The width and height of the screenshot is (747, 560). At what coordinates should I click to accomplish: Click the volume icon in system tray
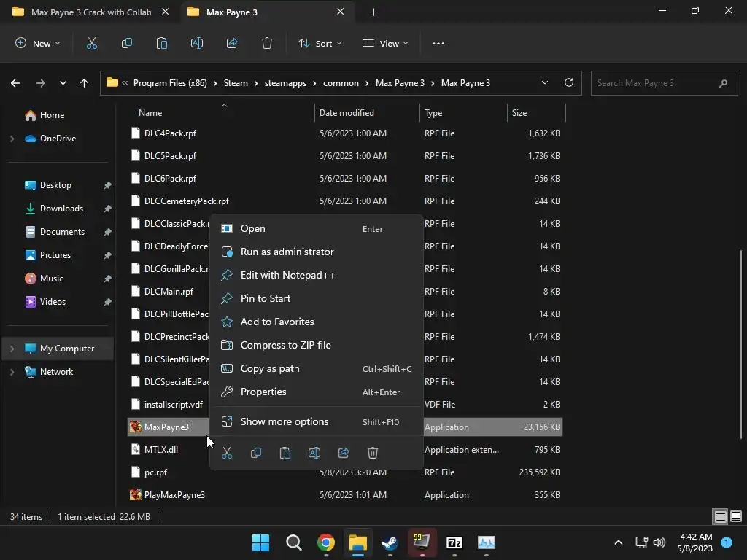pos(659,542)
